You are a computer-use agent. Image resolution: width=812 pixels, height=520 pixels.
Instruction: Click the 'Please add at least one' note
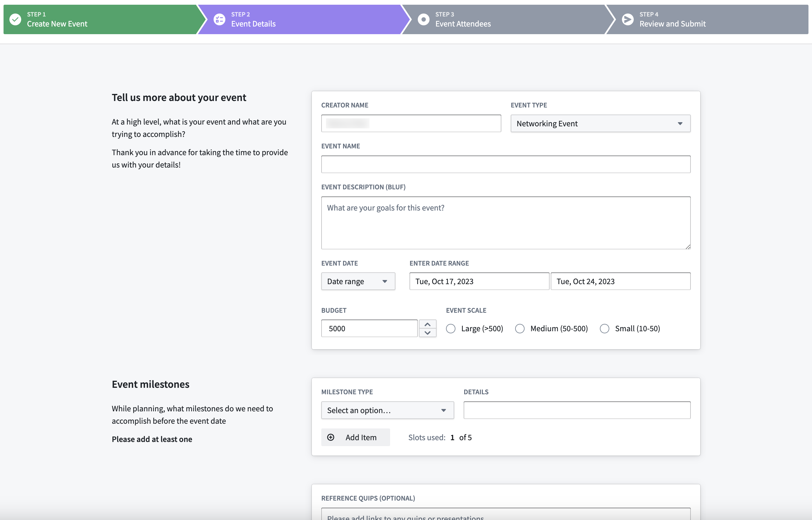click(152, 439)
